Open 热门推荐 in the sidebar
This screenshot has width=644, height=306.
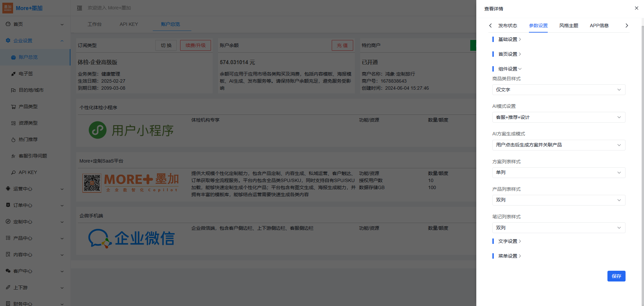pyautogui.click(x=28, y=139)
